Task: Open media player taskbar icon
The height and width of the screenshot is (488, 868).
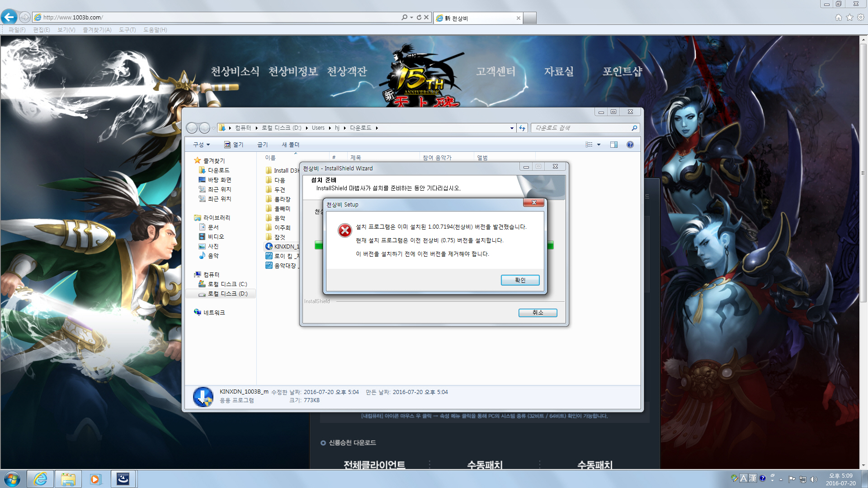Action: 95,479
